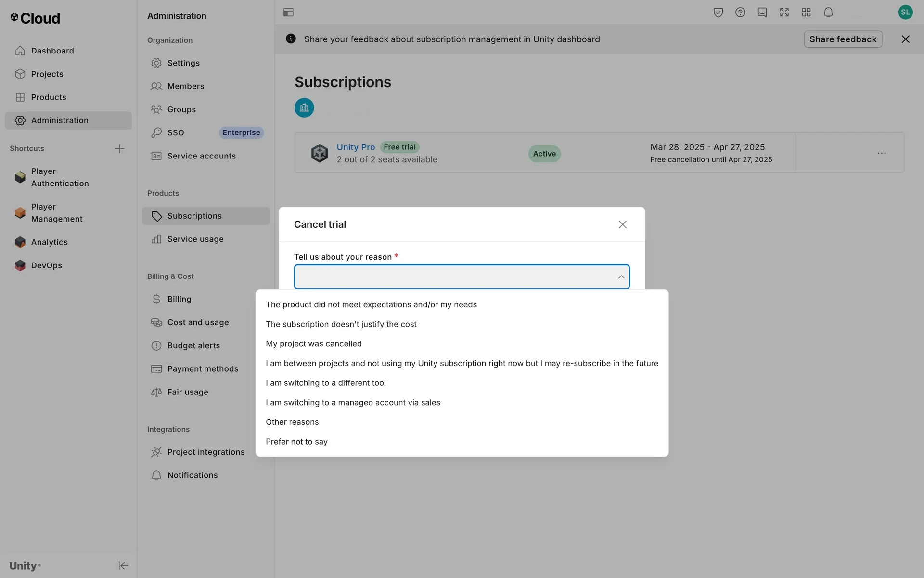Click '2 out of 2 seats available' text

[387, 159]
